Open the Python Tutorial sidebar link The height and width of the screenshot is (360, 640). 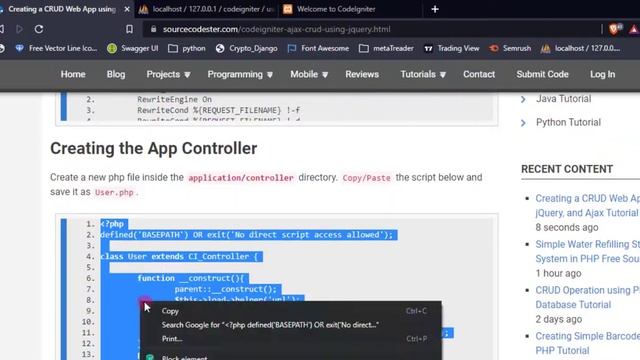(568, 122)
